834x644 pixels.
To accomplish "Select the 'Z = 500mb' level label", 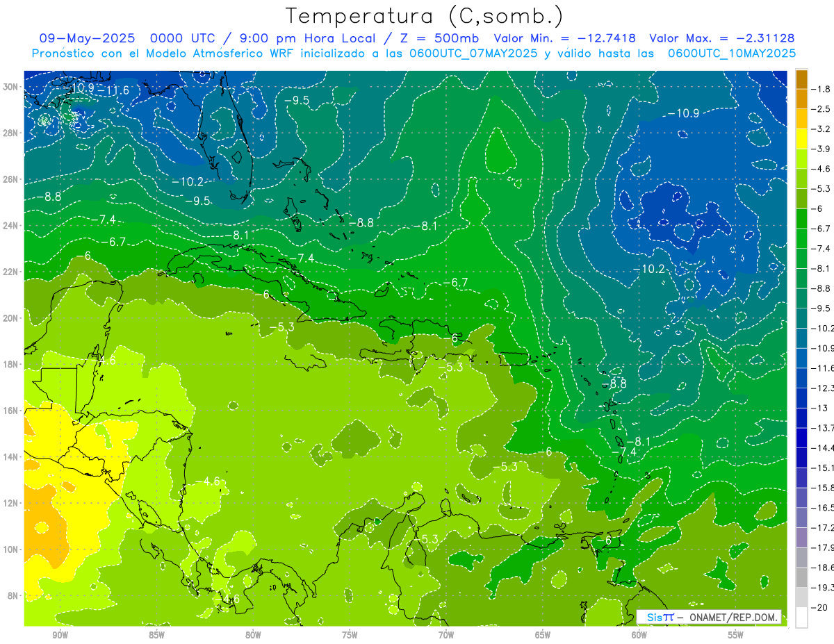I will point(440,38).
